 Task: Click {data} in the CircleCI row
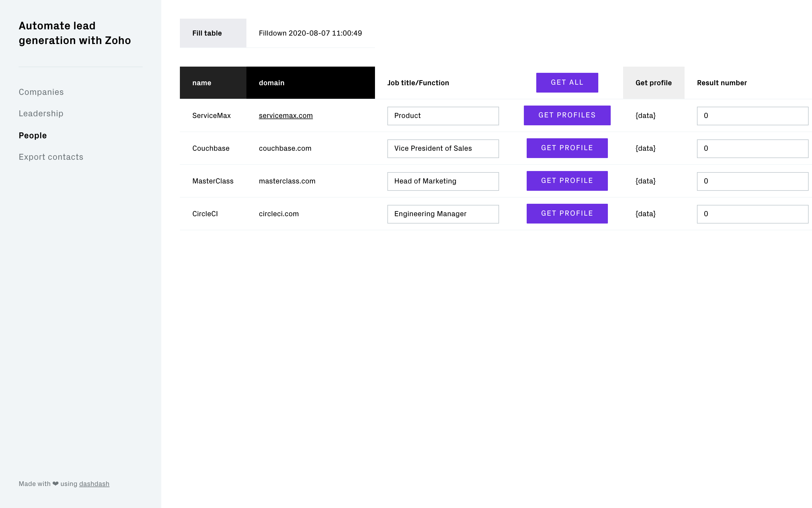coord(645,214)
